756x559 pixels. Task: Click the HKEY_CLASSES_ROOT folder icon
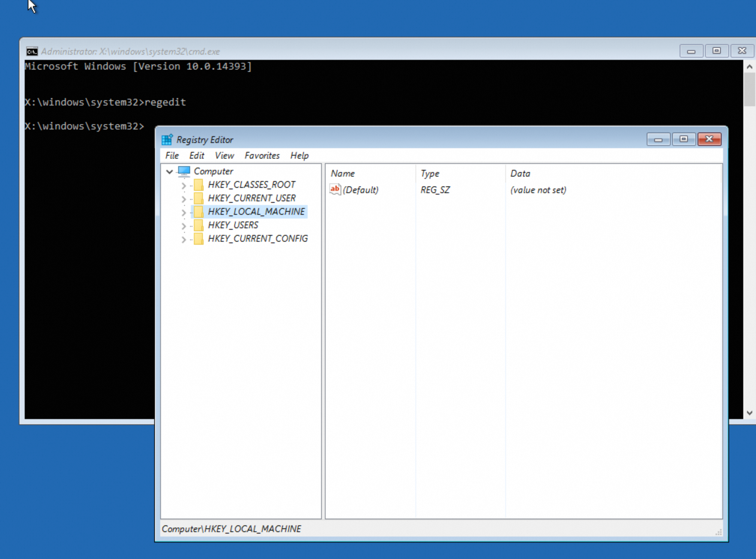[x=199, y=185]
